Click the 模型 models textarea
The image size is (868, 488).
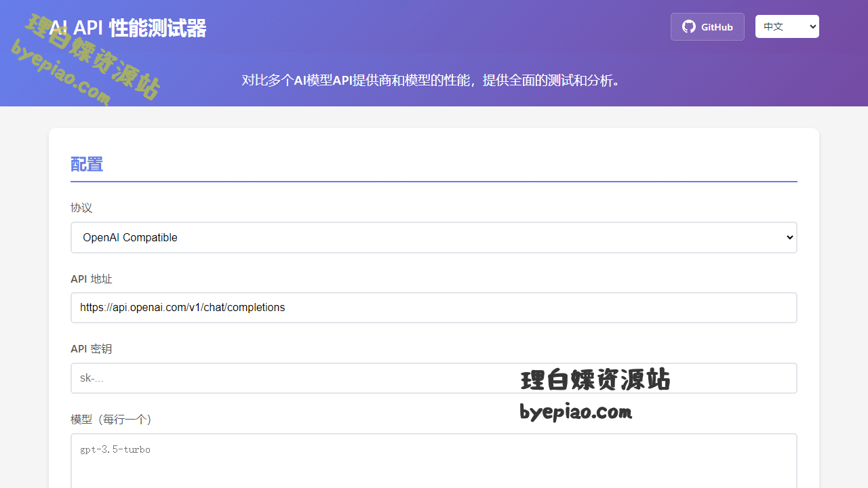434,461
